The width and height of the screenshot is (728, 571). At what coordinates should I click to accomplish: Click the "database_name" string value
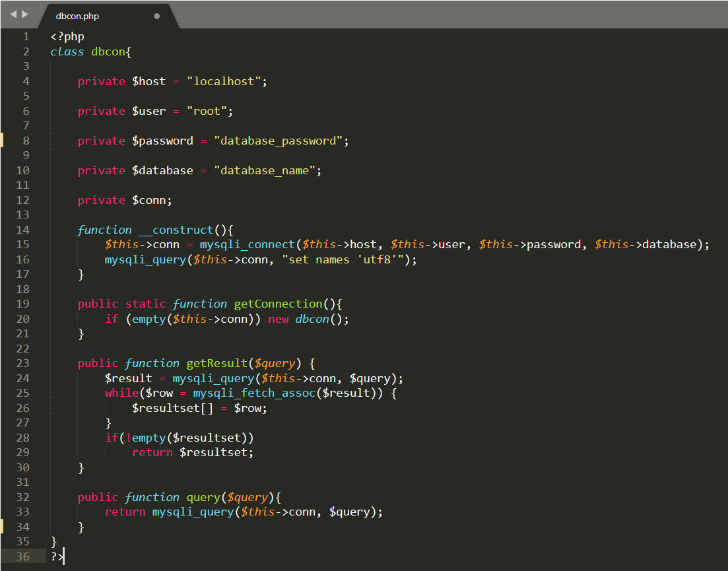point(267,170)
